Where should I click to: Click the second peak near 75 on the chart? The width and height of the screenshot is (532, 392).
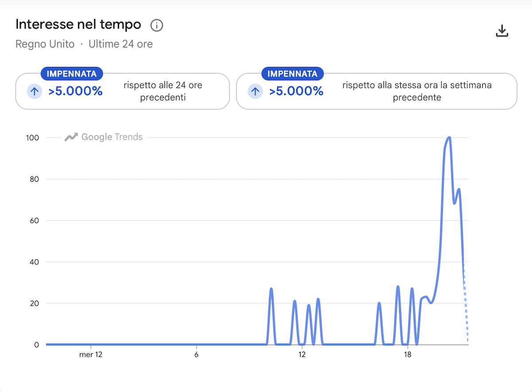[x=458, y=189]
